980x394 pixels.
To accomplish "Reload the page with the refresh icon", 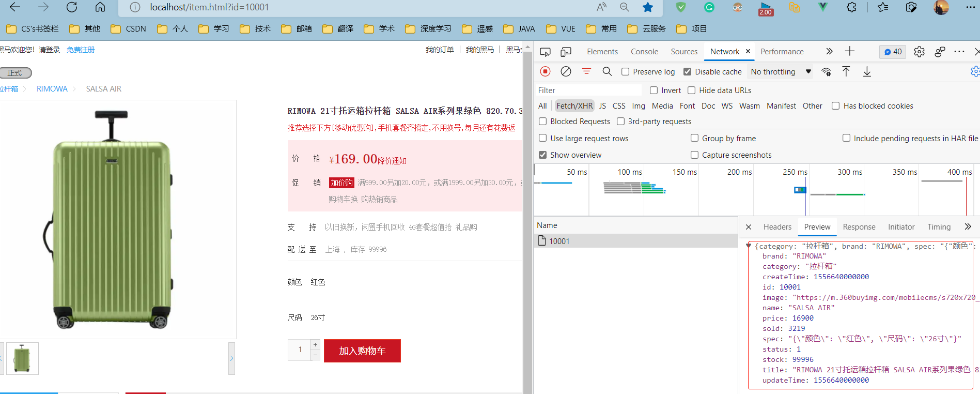I will coord(72,7).
